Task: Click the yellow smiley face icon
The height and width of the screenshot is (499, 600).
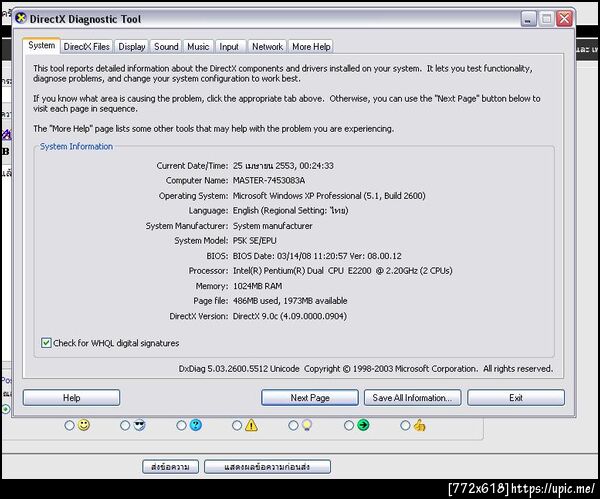Action: click(84, 425)
